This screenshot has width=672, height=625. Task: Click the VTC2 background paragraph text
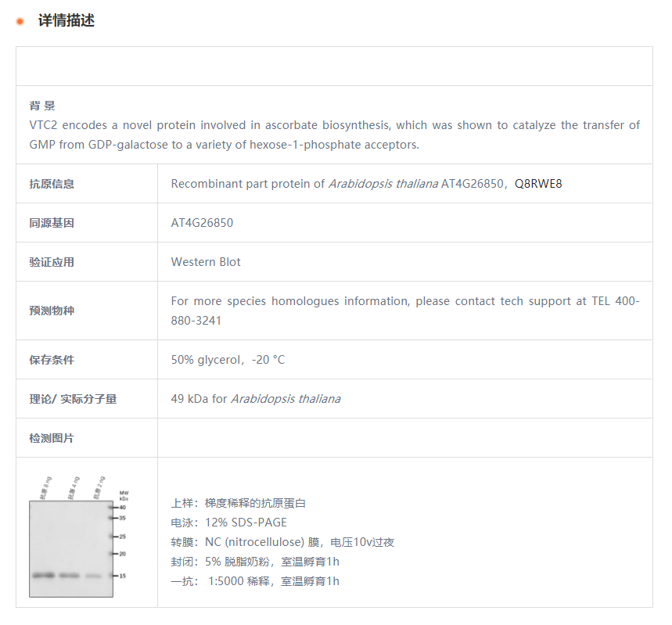334,135
